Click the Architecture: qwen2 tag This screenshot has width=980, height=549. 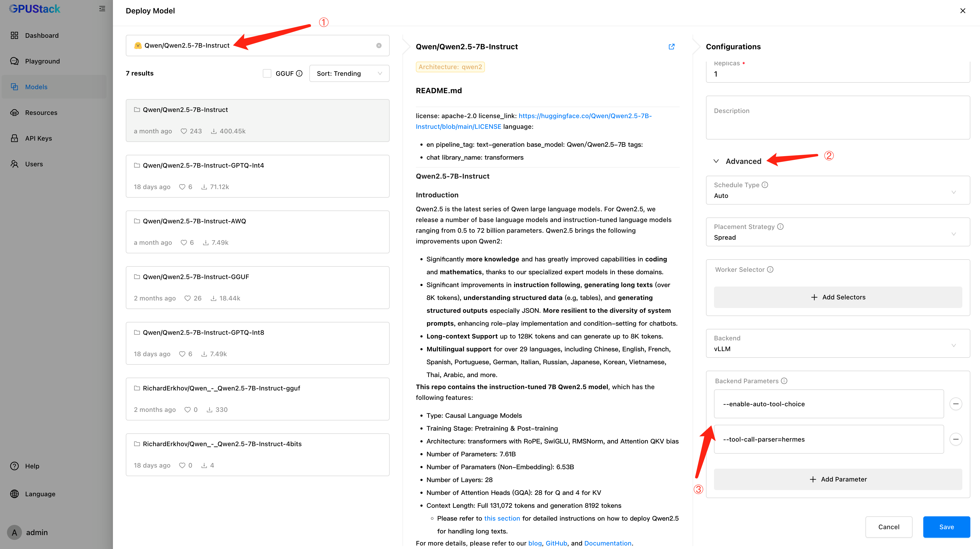(450, 67)
